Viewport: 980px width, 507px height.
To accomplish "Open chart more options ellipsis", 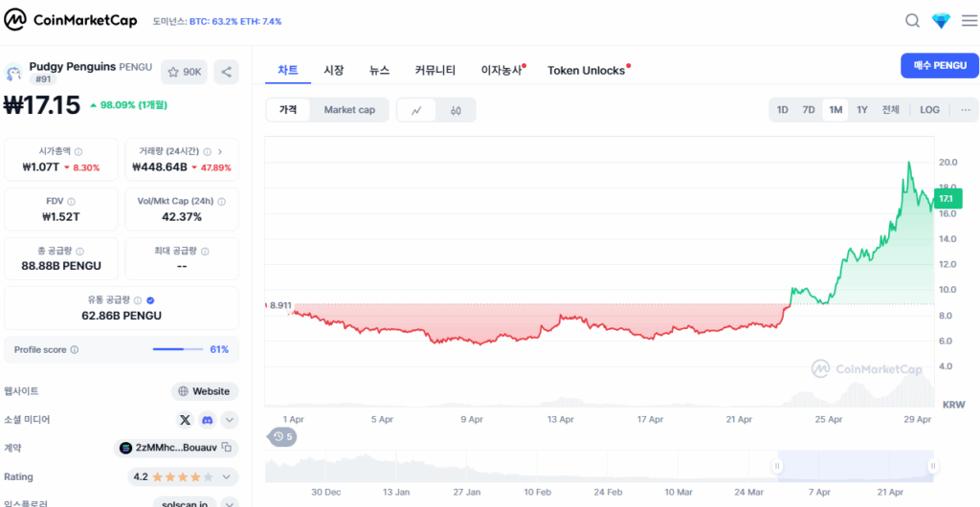I will [x=966, y=110].
